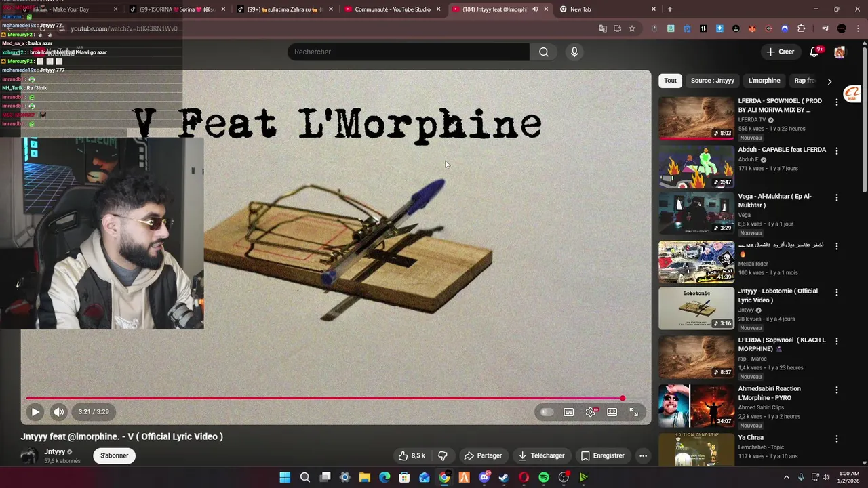Open Opera browser from the taskbar
The height and width of the screenshot is (488, 868).
(x=524, y=477)
